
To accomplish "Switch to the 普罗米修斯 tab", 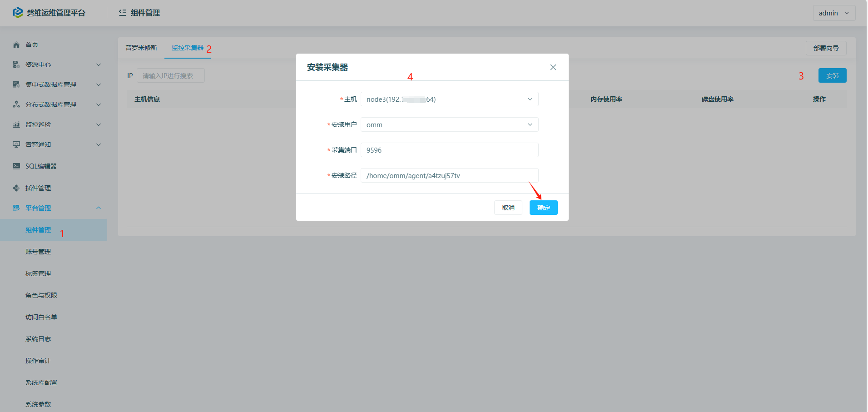I will pos(141,48).
